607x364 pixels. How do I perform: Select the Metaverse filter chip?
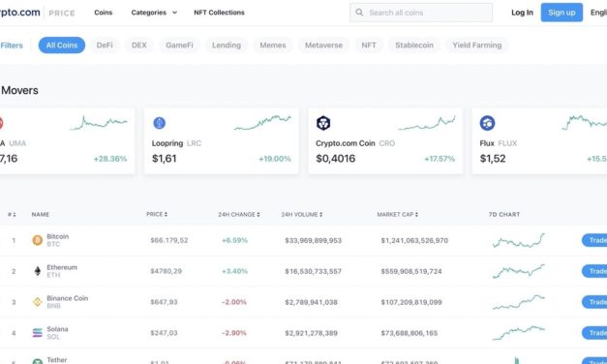(x=323, y=45)
